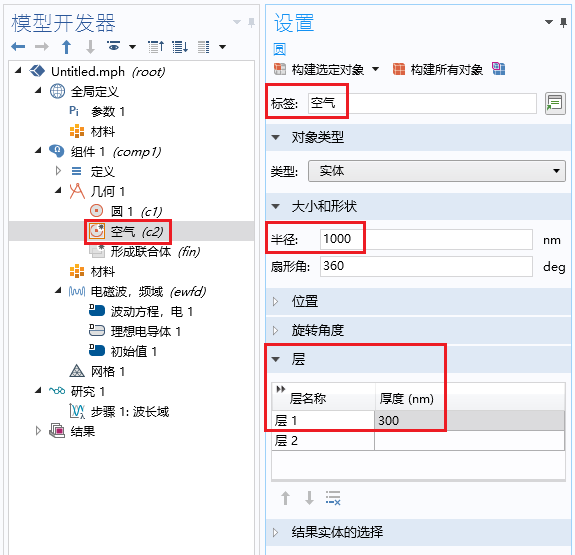Screen dimensions: 575x555
Task: Open the 类型 实体 dropdown
Action: [437, 171]
